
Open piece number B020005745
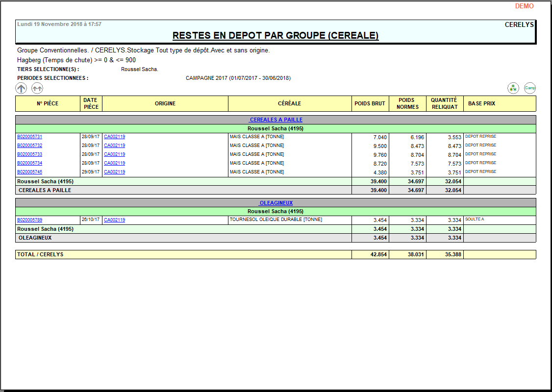click(x=29, y=172)
